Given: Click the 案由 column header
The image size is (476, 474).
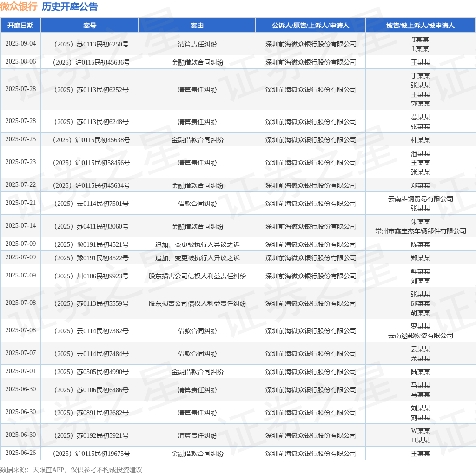Looking at the screenshot, I should click(197, 26).
